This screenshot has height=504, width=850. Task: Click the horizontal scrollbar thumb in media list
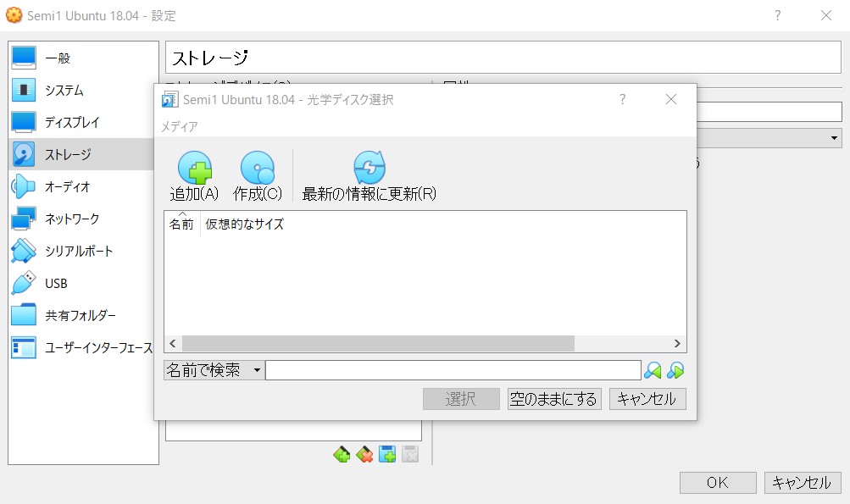coord(378,343)
